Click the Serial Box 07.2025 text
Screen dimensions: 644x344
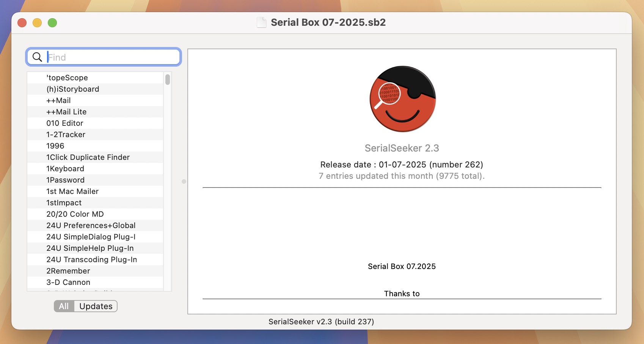click(402, 266)
